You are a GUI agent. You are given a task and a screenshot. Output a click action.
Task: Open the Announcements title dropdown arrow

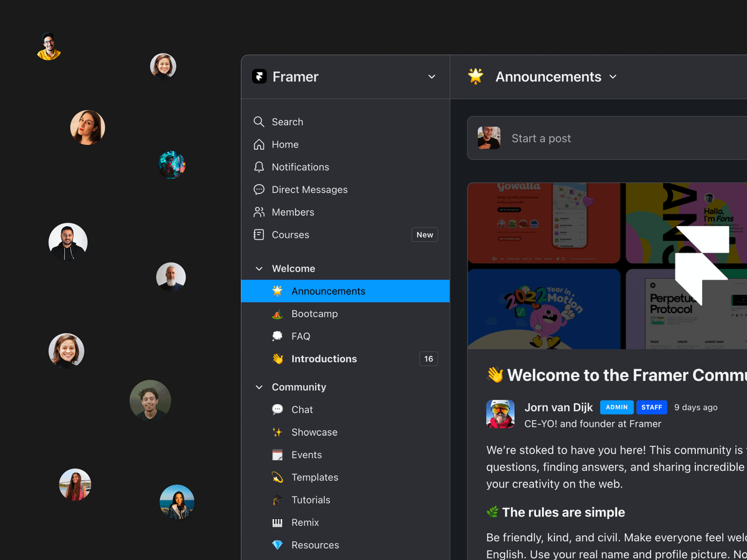613,77
